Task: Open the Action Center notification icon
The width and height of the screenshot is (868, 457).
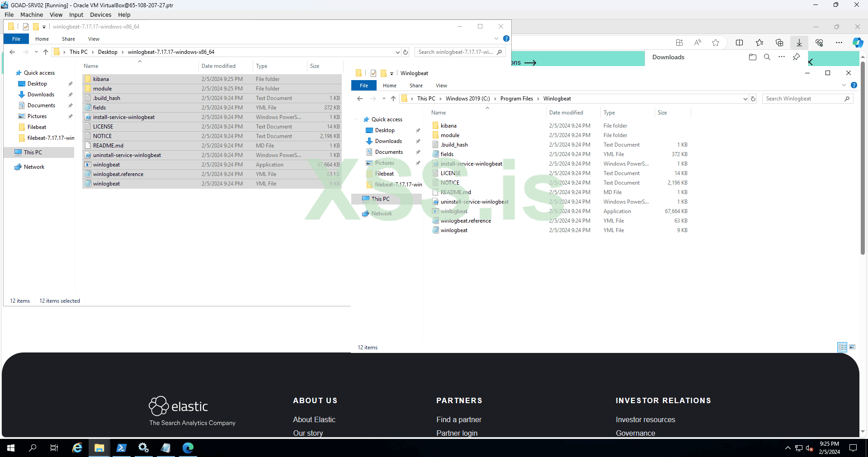Action: (x=853, y=448)
